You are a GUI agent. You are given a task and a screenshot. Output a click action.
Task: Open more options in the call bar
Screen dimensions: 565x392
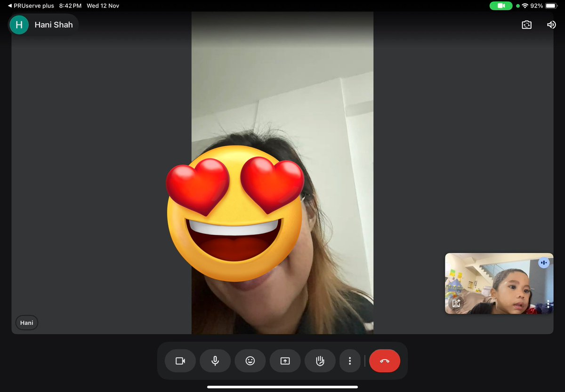350,361
